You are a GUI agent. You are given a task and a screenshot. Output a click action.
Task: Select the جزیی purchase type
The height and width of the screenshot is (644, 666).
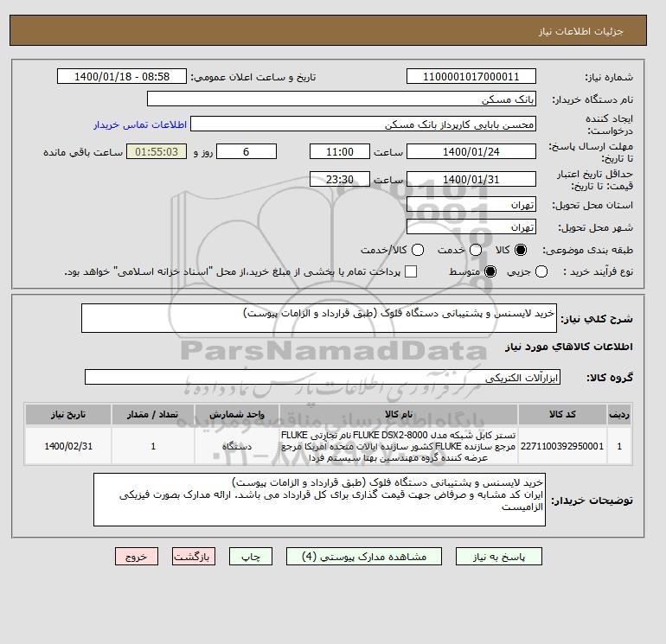[x=541, y=271]
